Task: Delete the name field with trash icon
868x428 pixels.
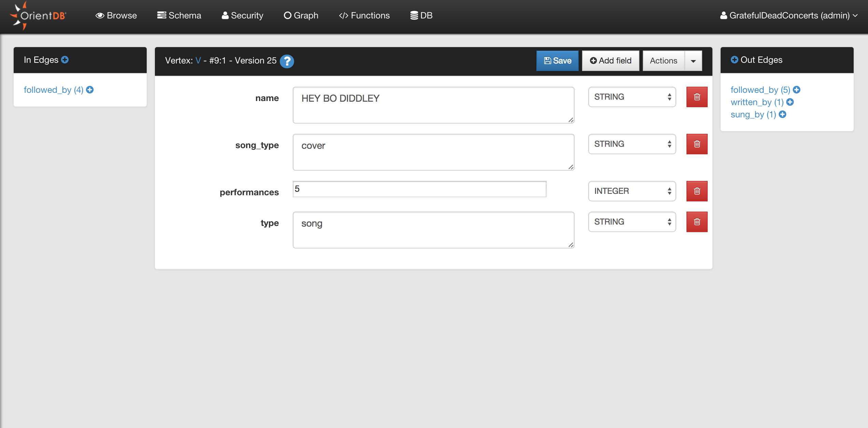Action: (697, 97)
